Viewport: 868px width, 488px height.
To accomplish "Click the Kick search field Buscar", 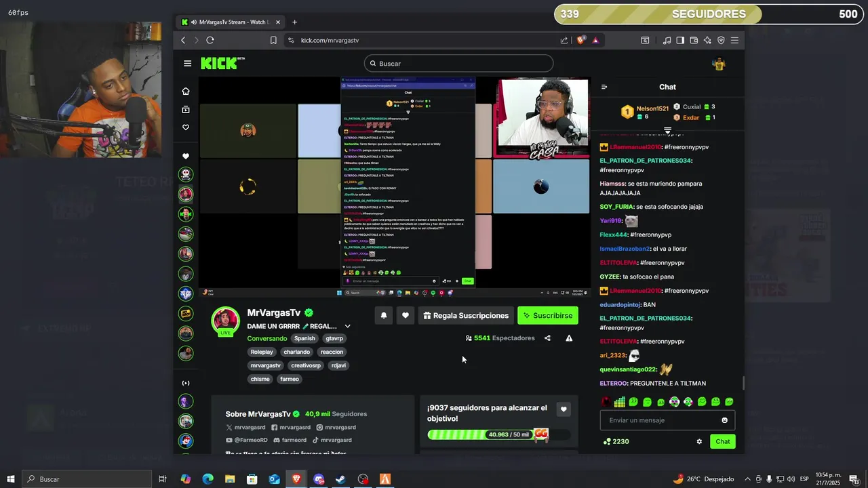I will [458, 63].
